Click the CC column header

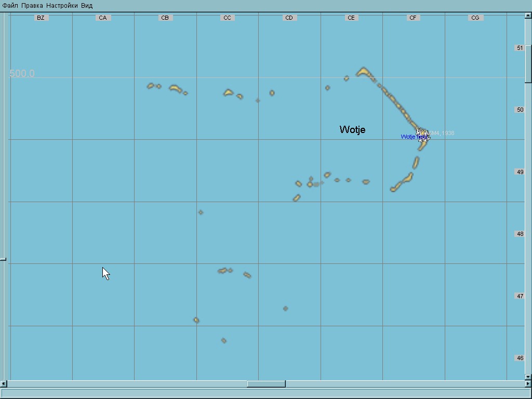pyautogui.click(x=228, y=18)
